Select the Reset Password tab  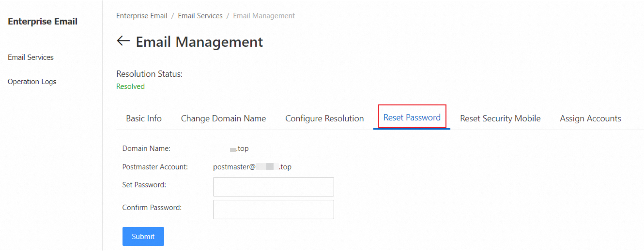412,118
